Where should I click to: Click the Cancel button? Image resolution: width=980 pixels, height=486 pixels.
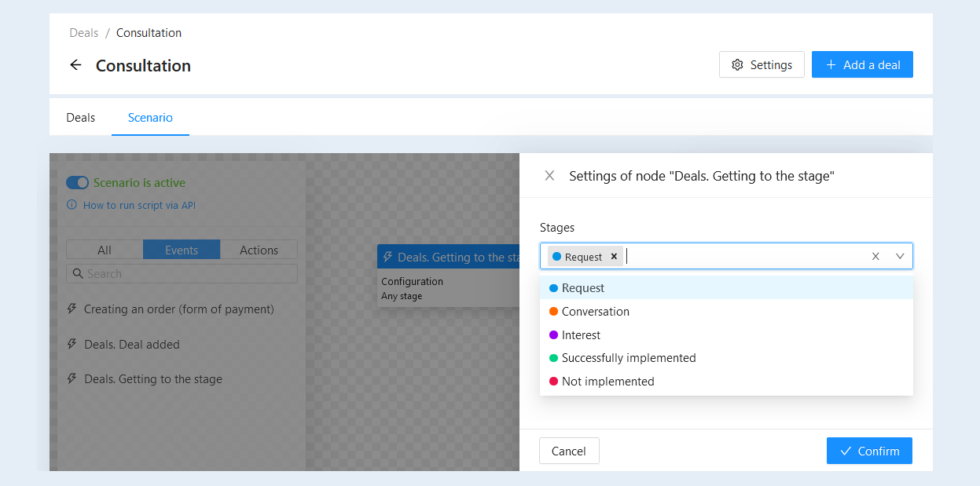[569, 451]
